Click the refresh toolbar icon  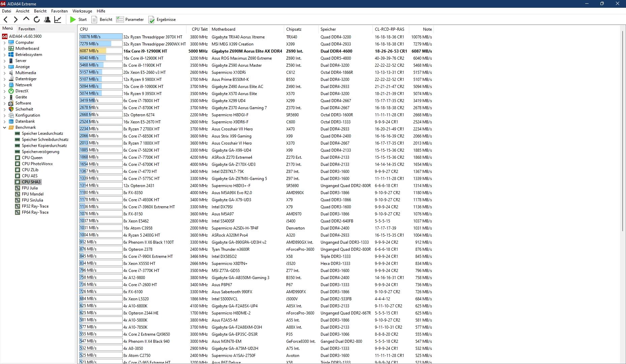(36, 20)
